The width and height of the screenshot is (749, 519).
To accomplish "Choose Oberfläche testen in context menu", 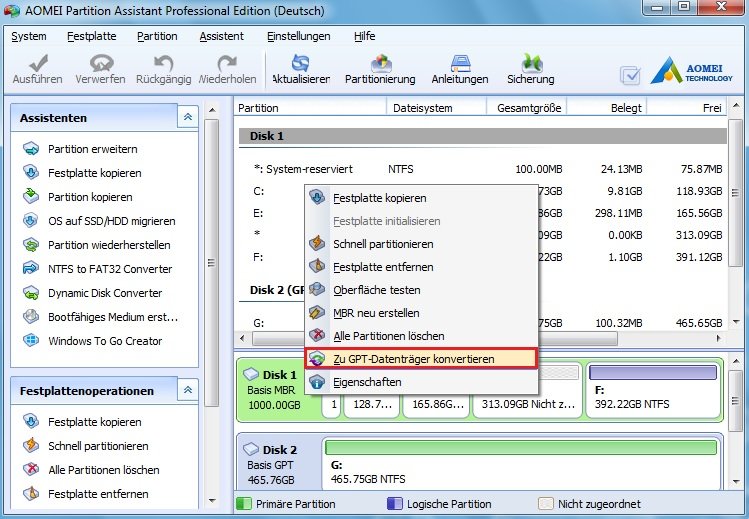I will (x=421, y=290).
